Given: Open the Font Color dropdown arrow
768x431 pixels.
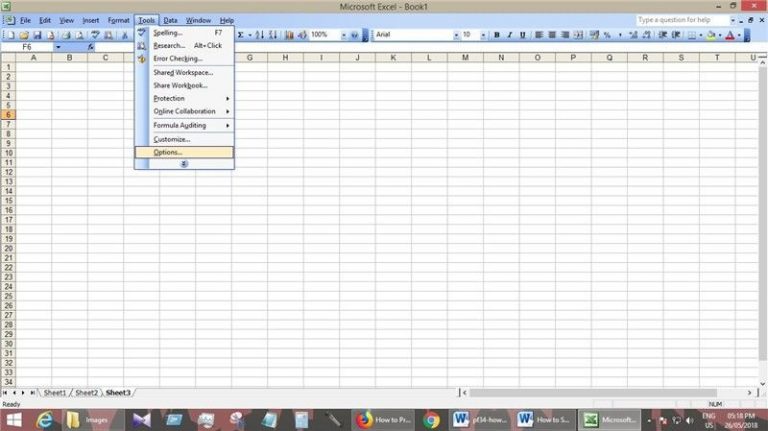Looking at the screenshot, I should (x=740, y=35).
